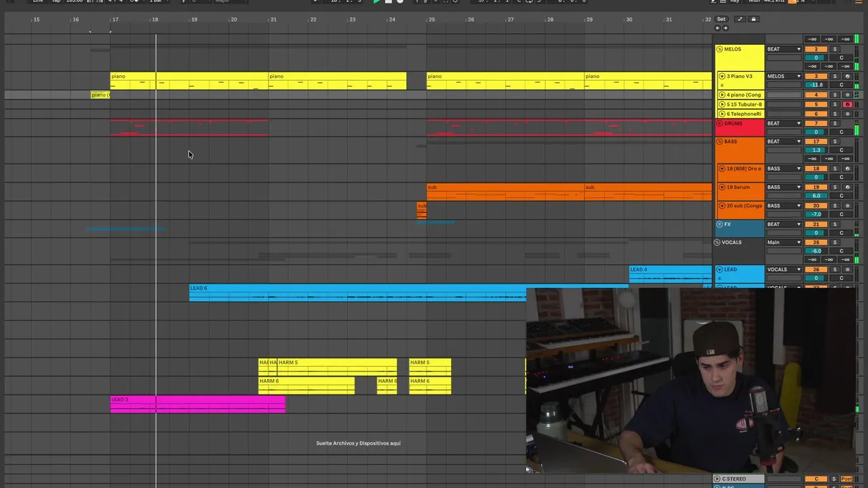Open 19 Serum output routing dropdown
The width and height of the screenshot is (868, 488).
(x=784, y=187)
